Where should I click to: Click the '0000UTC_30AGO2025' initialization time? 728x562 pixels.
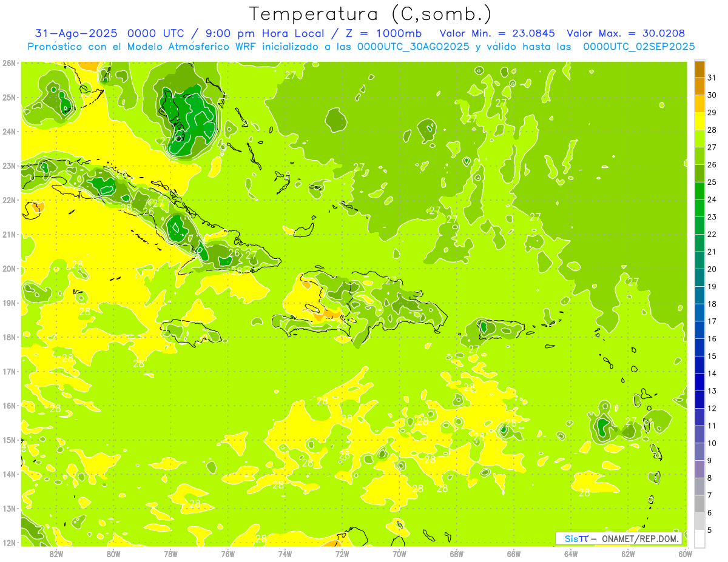point(414,47)
